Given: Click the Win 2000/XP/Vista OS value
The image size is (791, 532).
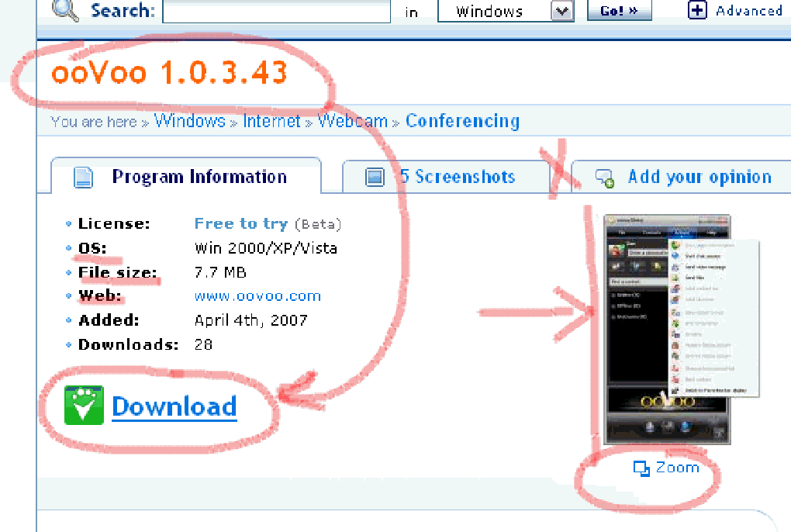Looking at the screenshot, I should tap(266, 248).
